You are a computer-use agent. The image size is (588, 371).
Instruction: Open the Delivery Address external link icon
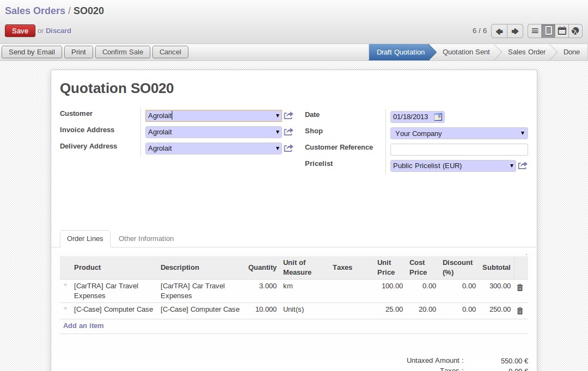289,148
